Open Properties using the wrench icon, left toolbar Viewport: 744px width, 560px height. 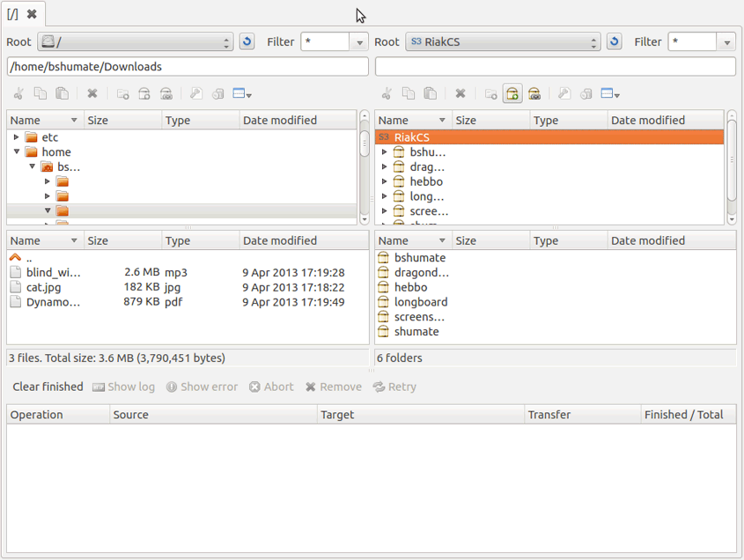[195, 93]
